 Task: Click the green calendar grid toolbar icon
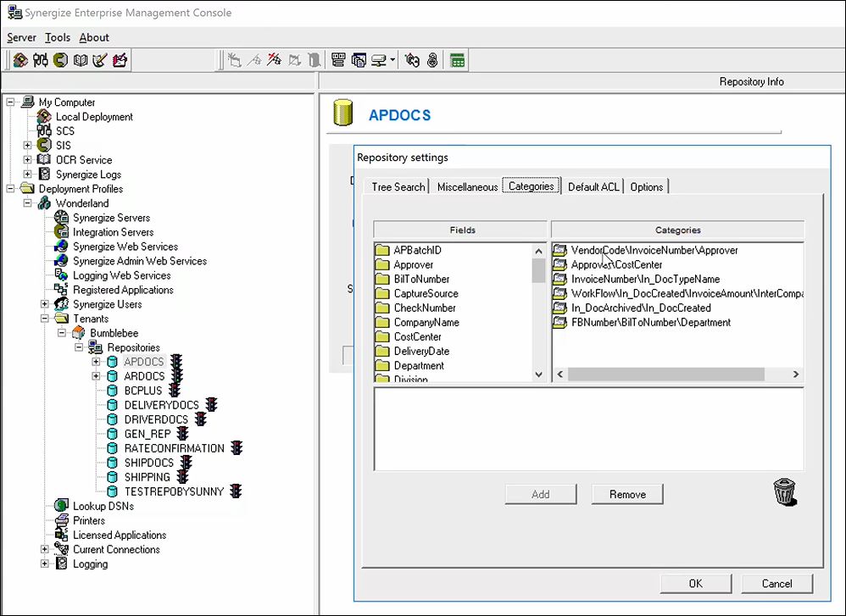pyautogui.click(x=457, y=60)
